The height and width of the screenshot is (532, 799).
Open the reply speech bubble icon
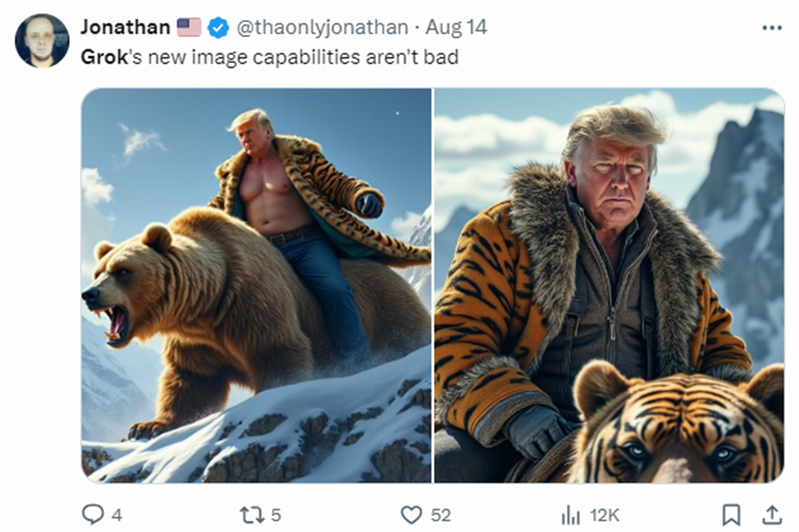click(92, 514)
